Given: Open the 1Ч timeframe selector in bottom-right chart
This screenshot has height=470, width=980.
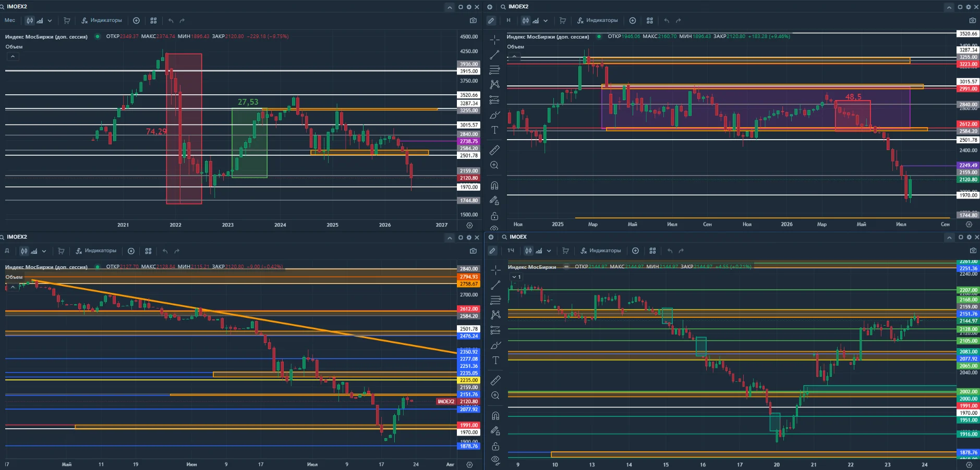Looking at the screenshot, I should 511,251.
